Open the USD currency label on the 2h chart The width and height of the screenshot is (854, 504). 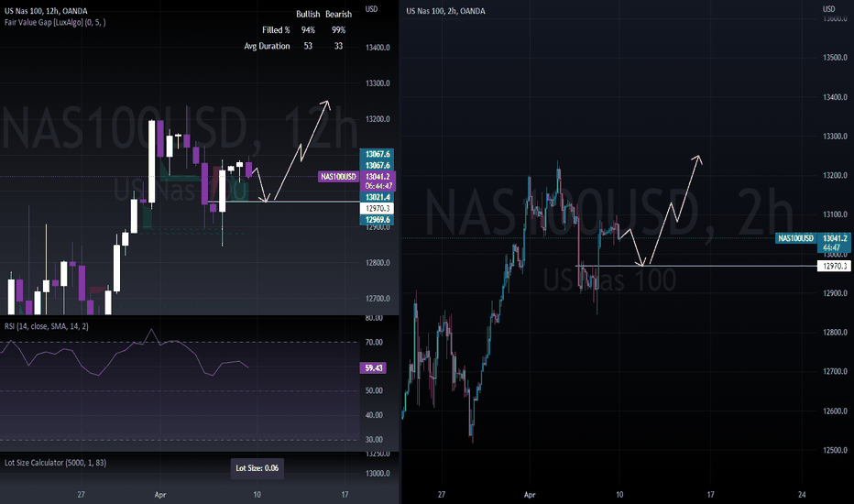click(828, 9)
